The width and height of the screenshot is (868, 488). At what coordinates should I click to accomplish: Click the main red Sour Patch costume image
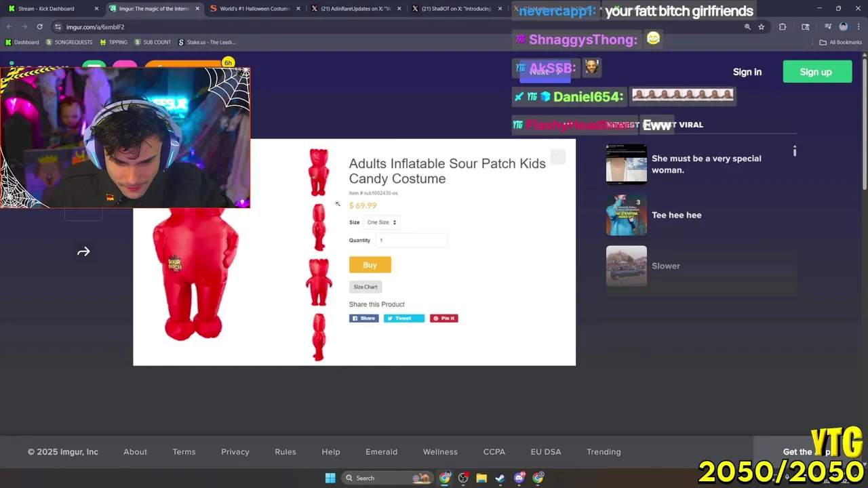195,274
